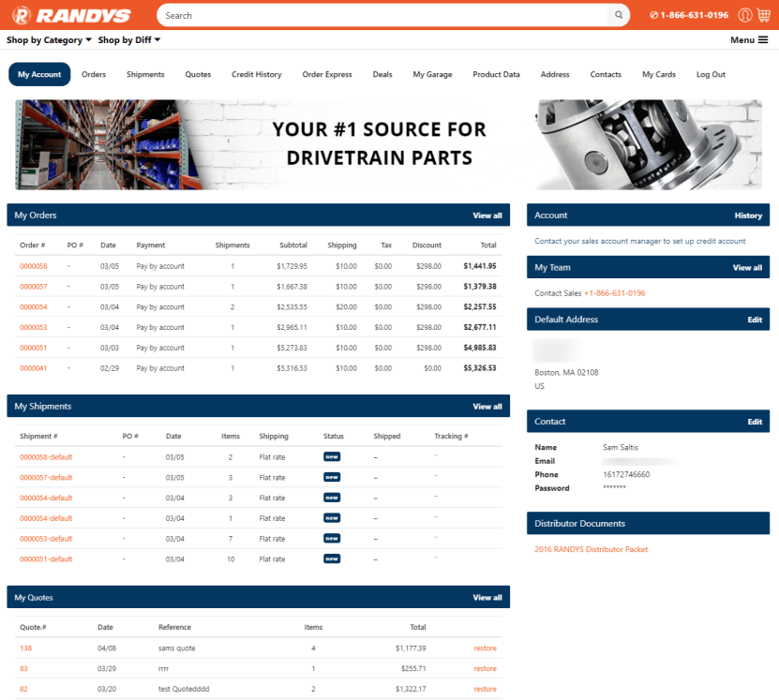Edit the Contact details

pos(755,421)
